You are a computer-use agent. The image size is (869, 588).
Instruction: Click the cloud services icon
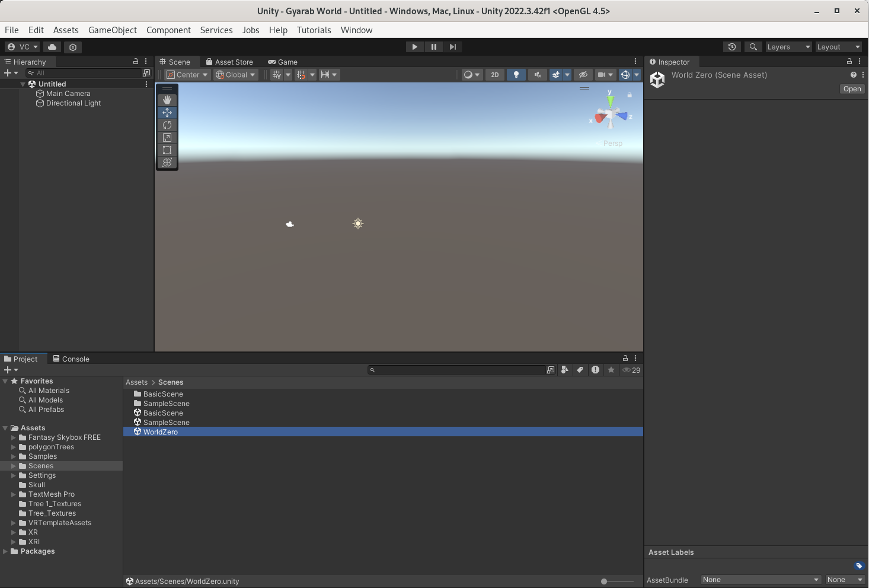52,47
